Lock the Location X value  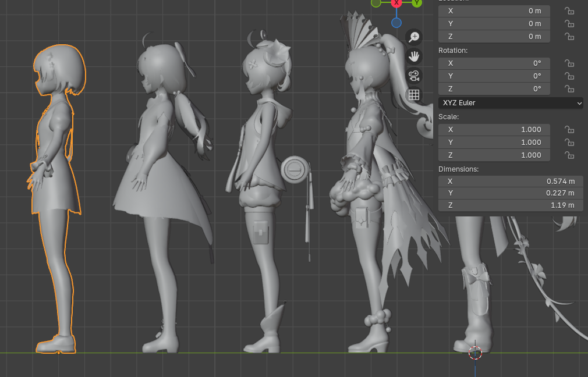coord(569,11)
